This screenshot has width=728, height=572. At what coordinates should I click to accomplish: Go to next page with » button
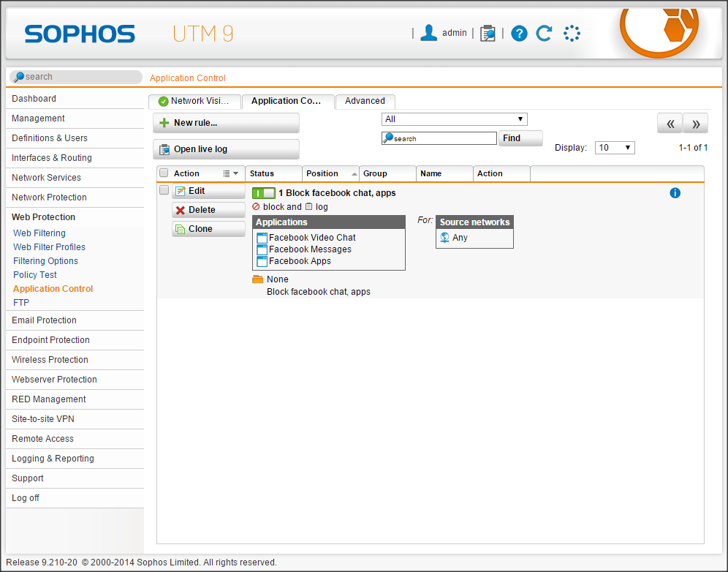tap(695, 124)
